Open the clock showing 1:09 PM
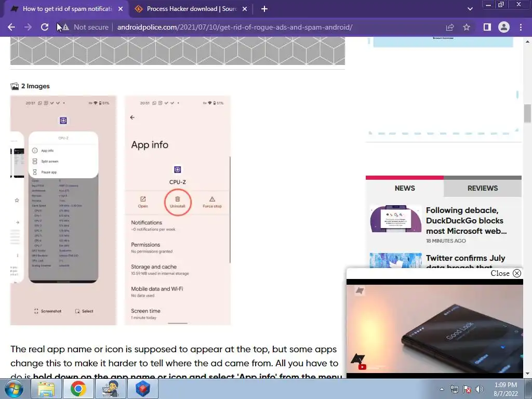The width and height of the screenshot is (532, 399). coord(506,389)
